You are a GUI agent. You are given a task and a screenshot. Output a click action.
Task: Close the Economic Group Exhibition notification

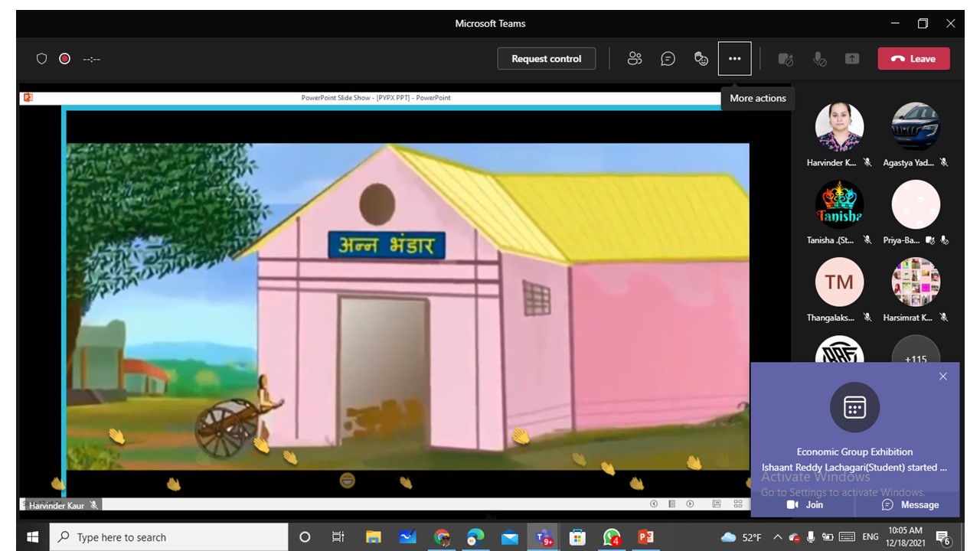(x=943, y=377)
